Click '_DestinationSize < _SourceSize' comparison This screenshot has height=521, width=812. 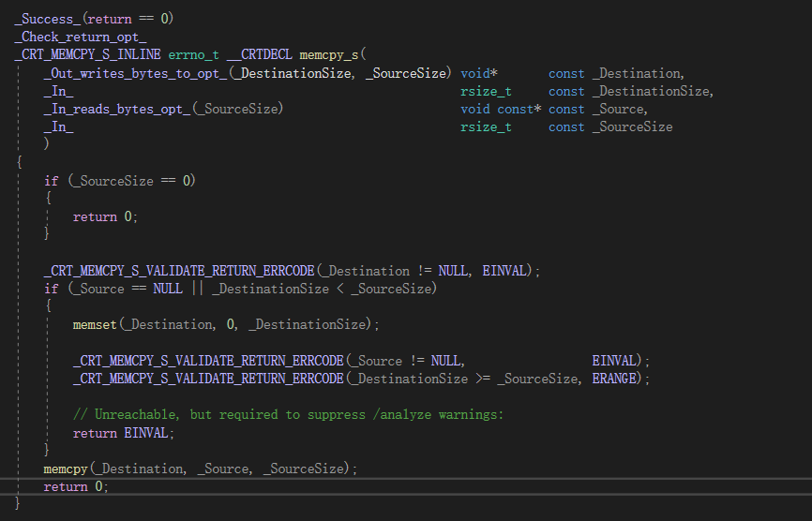pos(322,289)
